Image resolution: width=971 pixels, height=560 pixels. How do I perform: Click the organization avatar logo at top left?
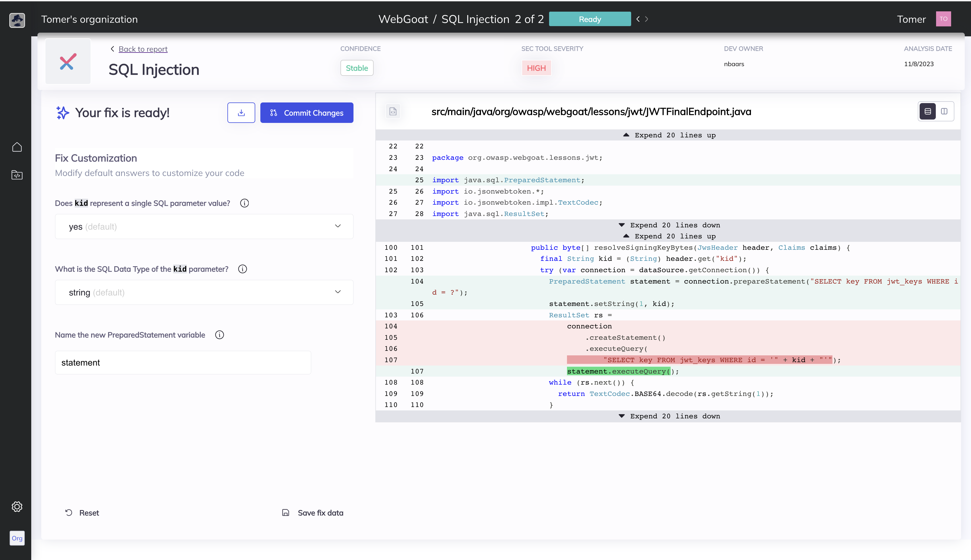pos(17,20)
